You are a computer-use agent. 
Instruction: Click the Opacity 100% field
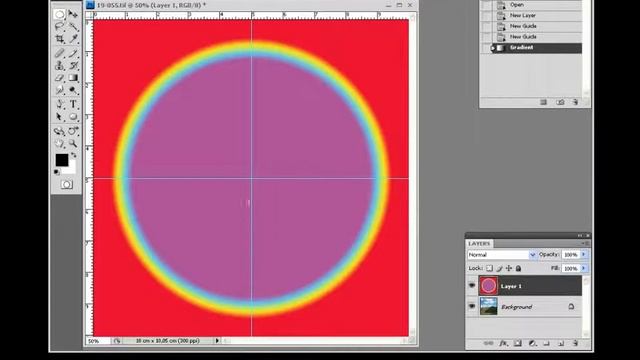click(x=571, y=254)
